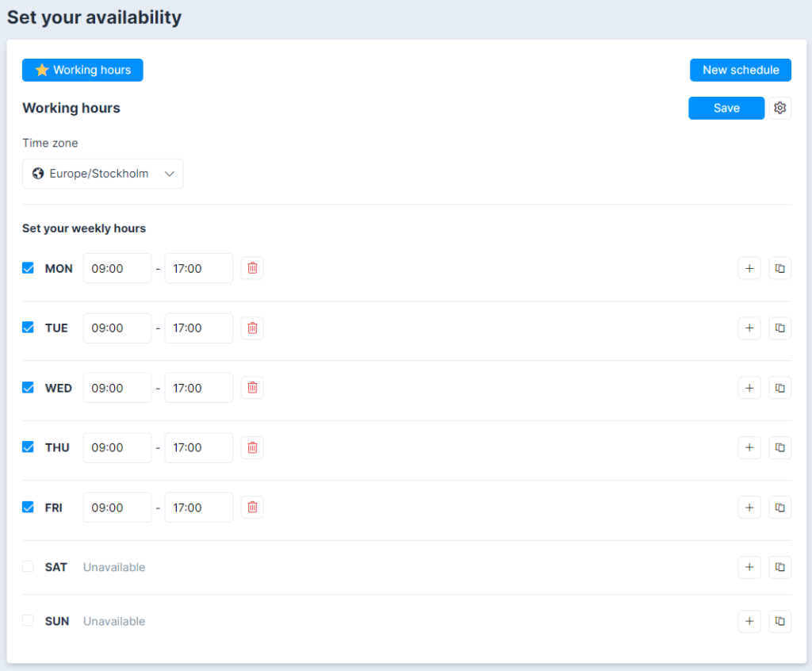Click the Set your weekly hours heading
This screenshot has height=671, width=812.
[84, 228]
